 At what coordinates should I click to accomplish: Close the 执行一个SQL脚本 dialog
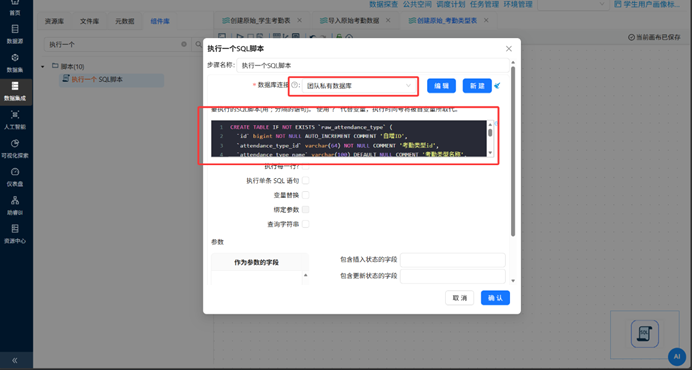[509, 49]
